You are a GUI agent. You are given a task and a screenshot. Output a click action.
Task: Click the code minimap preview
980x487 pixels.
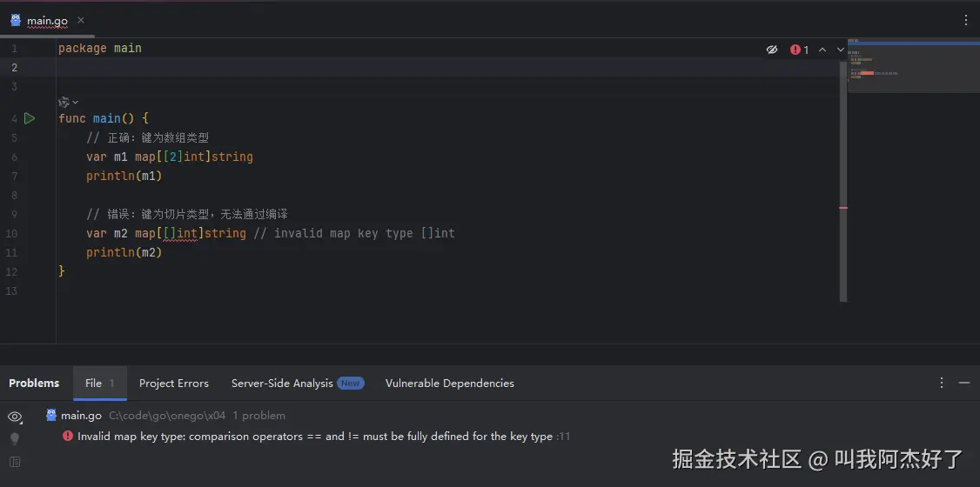point(914,68)
